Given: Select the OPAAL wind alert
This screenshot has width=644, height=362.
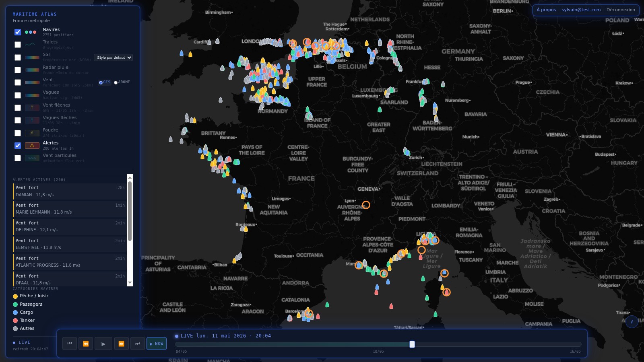Looking at the screenshot, I should (70, 279).
